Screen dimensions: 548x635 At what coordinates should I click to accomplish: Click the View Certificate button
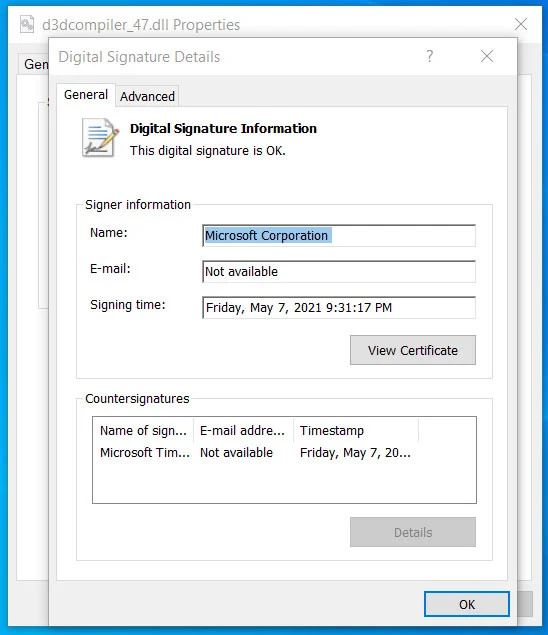[413, 350]
